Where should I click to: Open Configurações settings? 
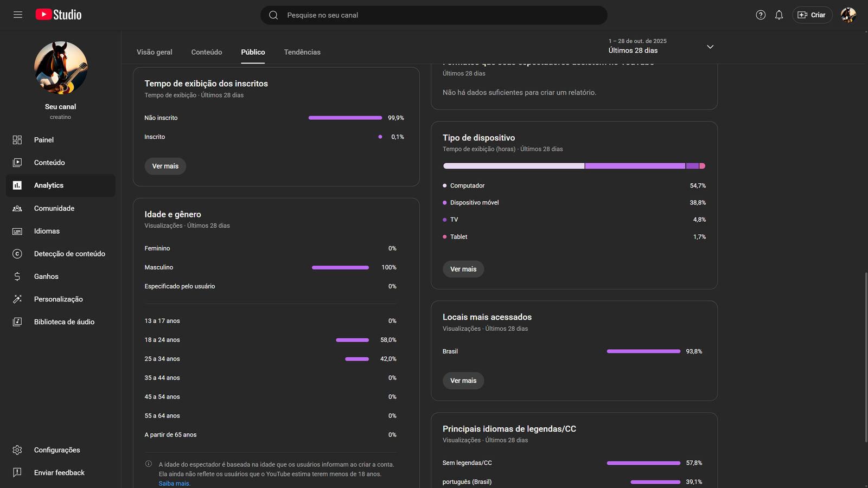pos(56,450)
